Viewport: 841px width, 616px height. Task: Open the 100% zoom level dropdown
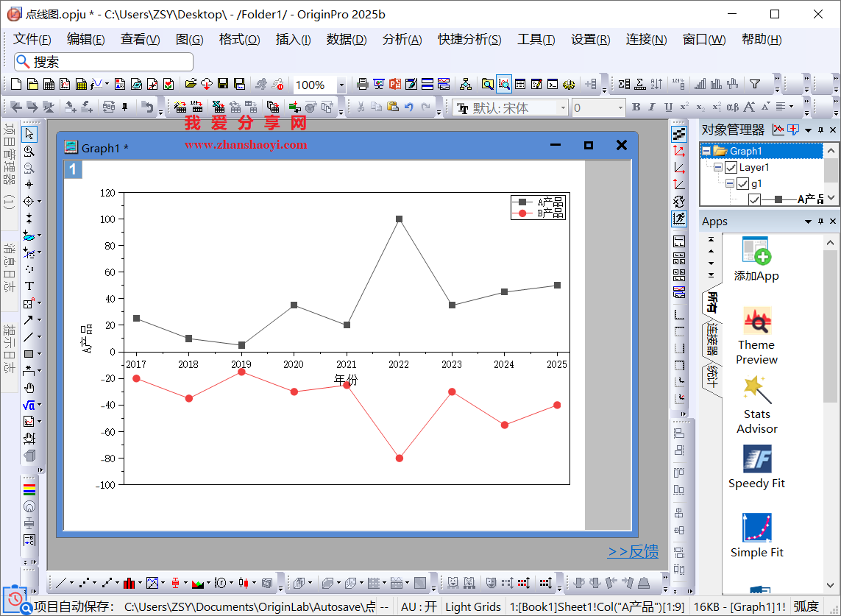coord(341,85)
